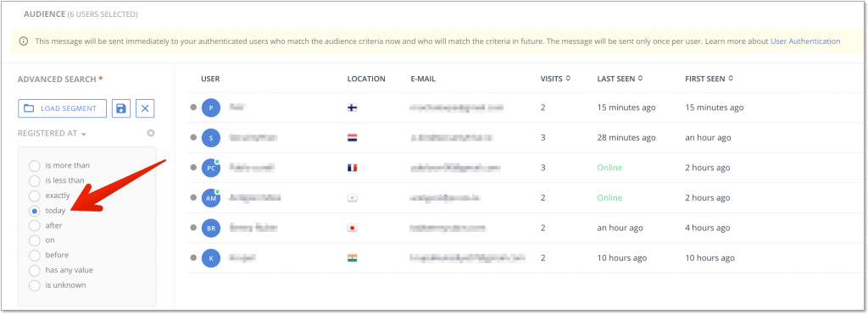Select the "is more than" radio option
This screenshot has height=314, width=868.
point(34,165)
